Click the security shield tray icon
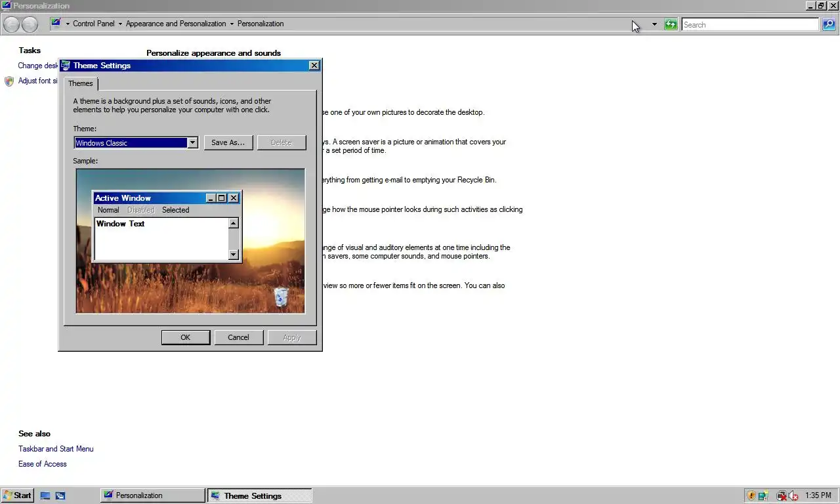This screenshot has height=504, width=840. pyautogui.click(x=751, y=495)
